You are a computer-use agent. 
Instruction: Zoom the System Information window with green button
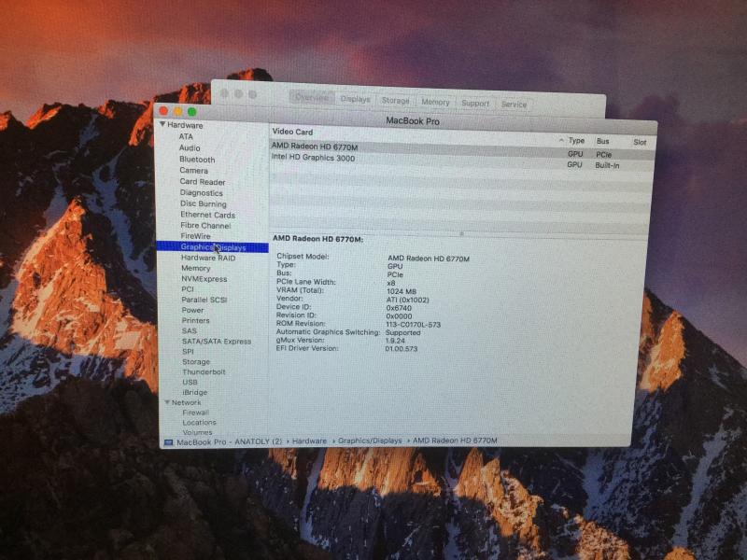point(192,112)
